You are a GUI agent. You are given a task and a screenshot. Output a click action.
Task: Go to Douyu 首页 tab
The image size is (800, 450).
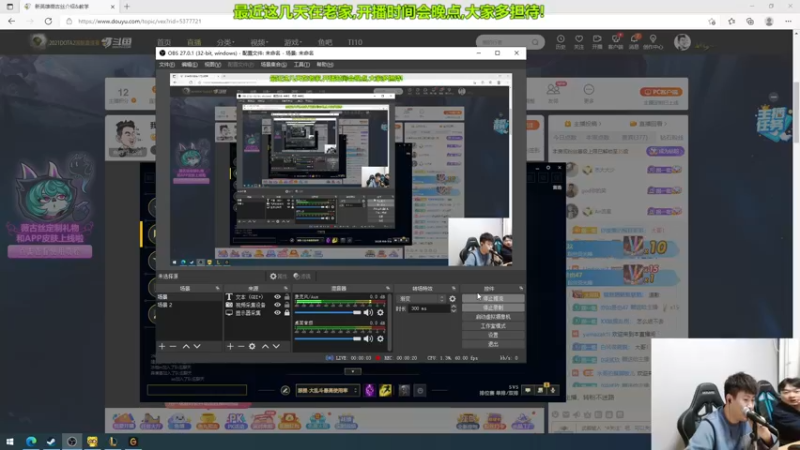tap(164, 42)
